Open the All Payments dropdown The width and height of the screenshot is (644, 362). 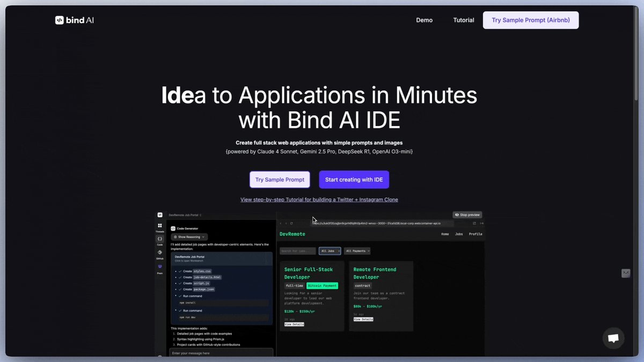click(x=357, y=251)
